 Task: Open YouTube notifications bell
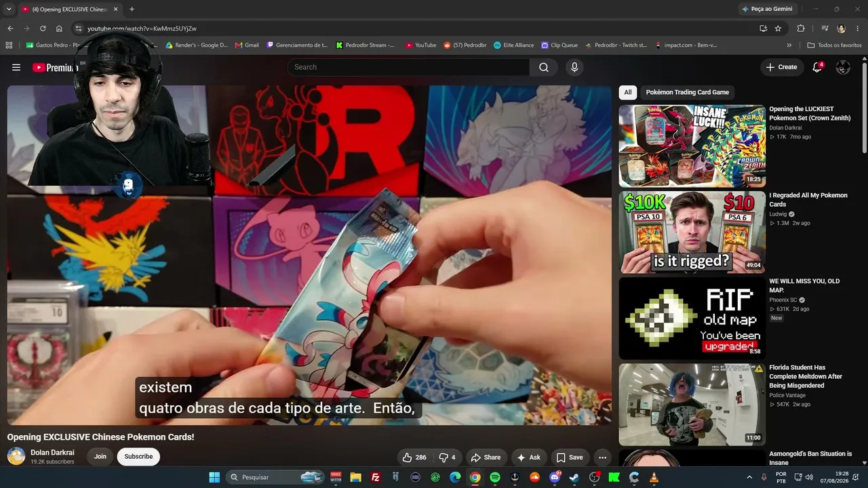tap(817, 67)
